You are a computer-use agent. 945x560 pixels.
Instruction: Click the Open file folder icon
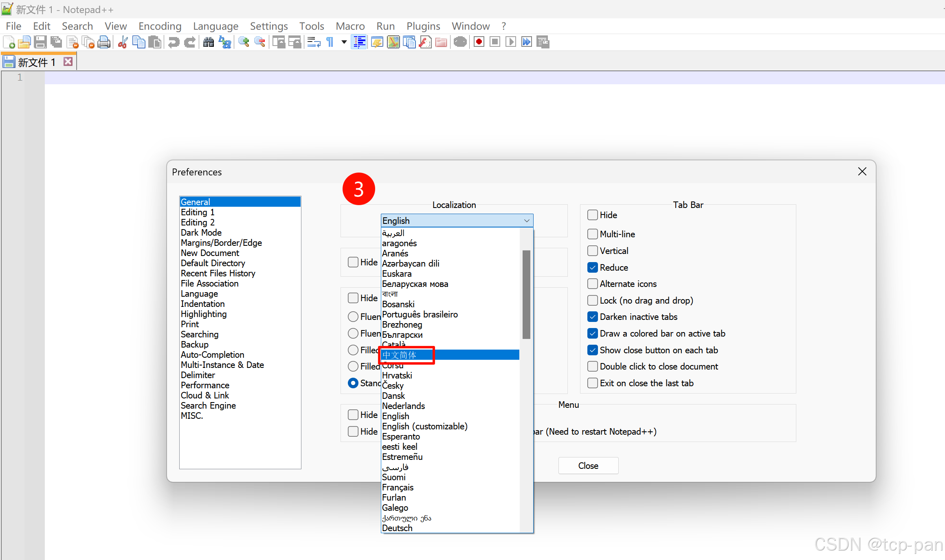(x=24, y=42)
